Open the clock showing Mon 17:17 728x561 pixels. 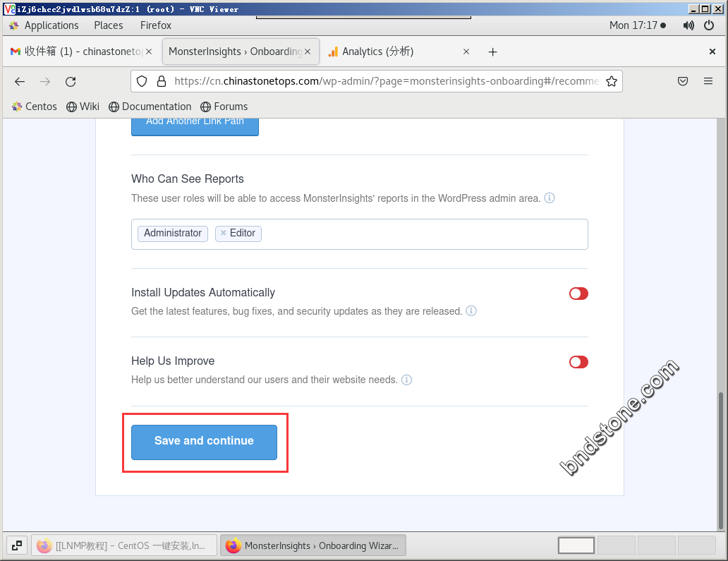638,25
